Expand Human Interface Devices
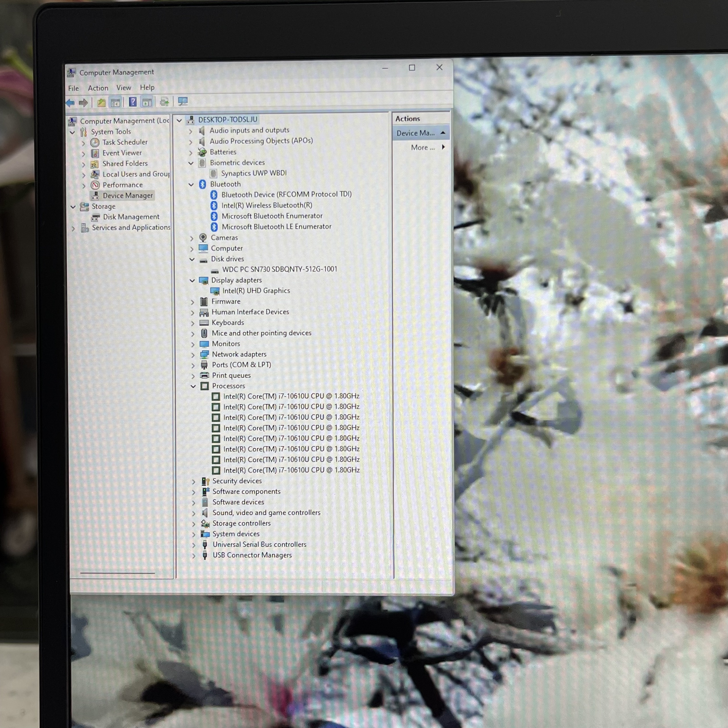 pos(193,313)
